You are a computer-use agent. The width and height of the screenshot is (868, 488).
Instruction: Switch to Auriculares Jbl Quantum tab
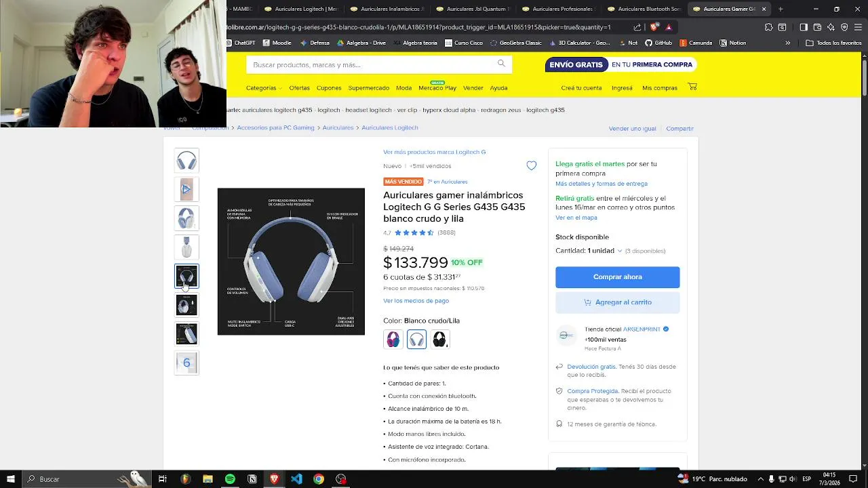pos(473,9)
